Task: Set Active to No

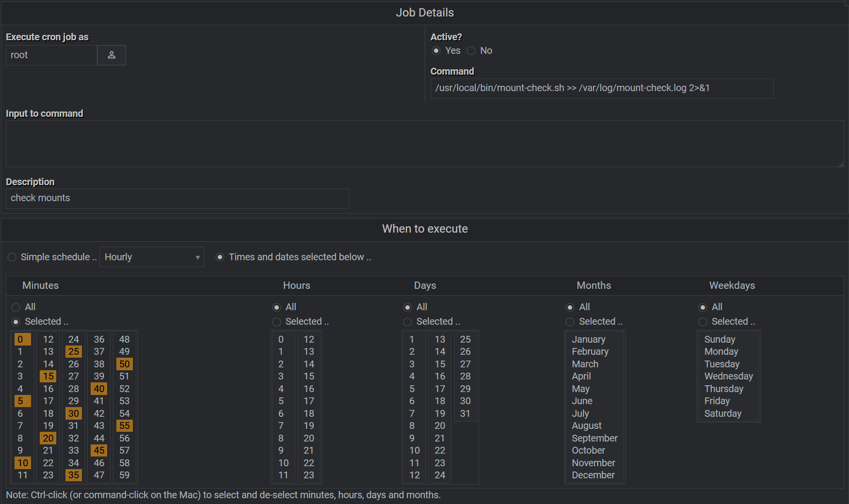Action: [471, 51]
